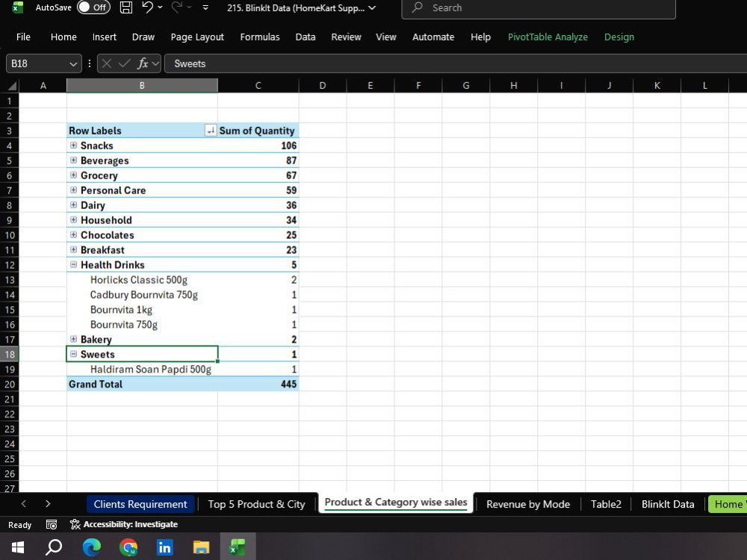Select the Horlicks Classic 500g cell
This screenshot has width=747, height=560.
pos(142,280)
